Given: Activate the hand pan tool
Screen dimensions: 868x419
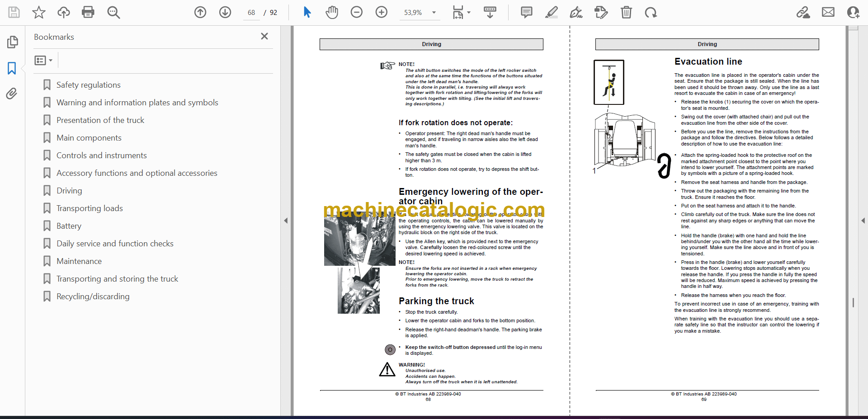Looking at the screenshot, I should point(332,12).
